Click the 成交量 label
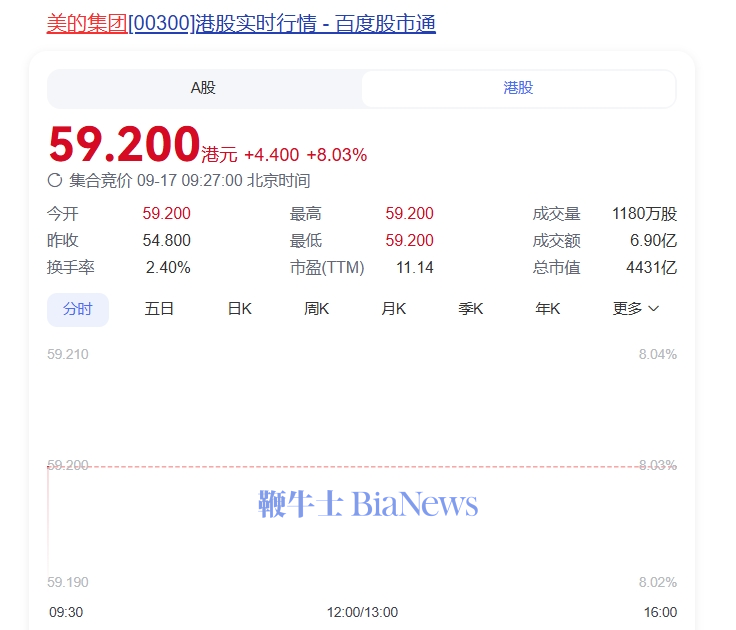736x630 pixels. pos(556,214)
